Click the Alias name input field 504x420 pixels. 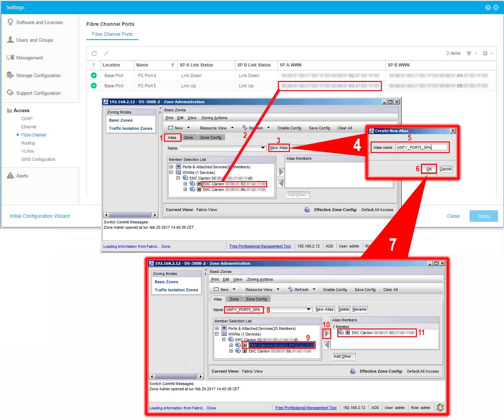(422, 147)
